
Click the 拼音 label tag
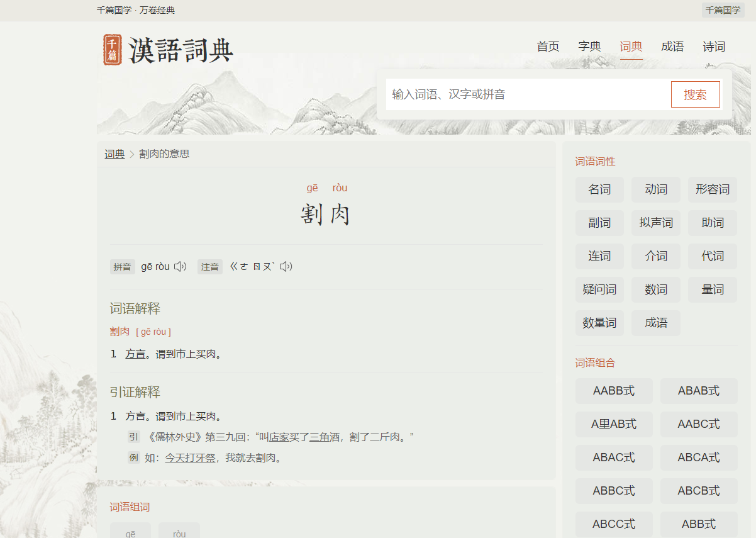(122, 266)
